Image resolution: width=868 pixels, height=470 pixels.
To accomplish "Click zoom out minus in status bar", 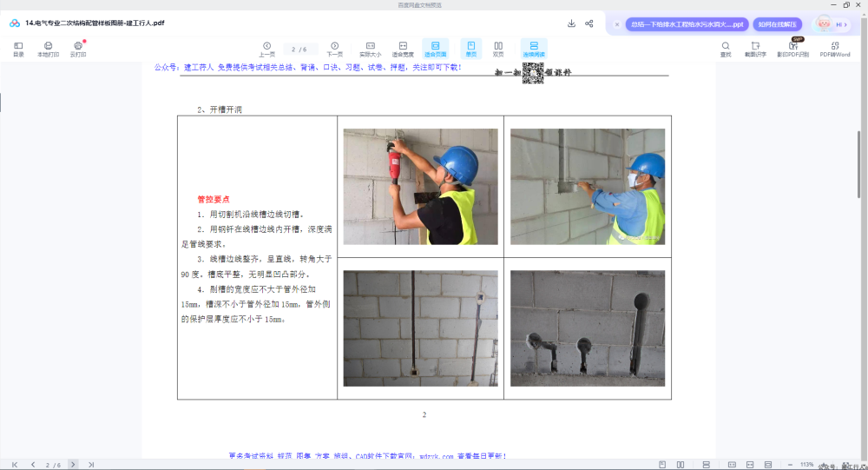I will [x=790, y=465].
